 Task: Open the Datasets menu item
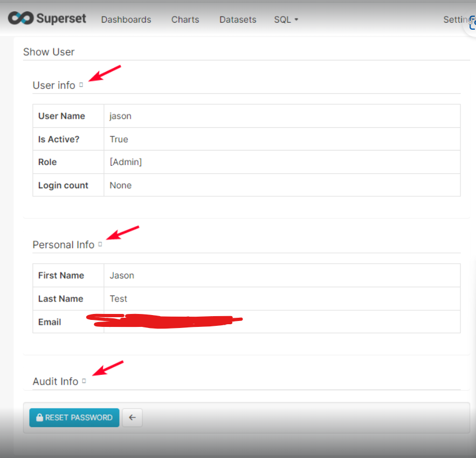[238, 19]
